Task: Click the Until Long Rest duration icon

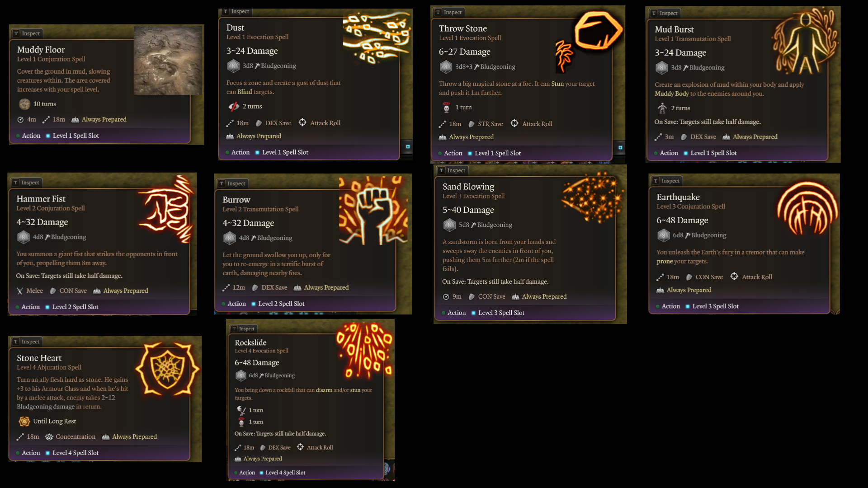Action: (24, 421)
